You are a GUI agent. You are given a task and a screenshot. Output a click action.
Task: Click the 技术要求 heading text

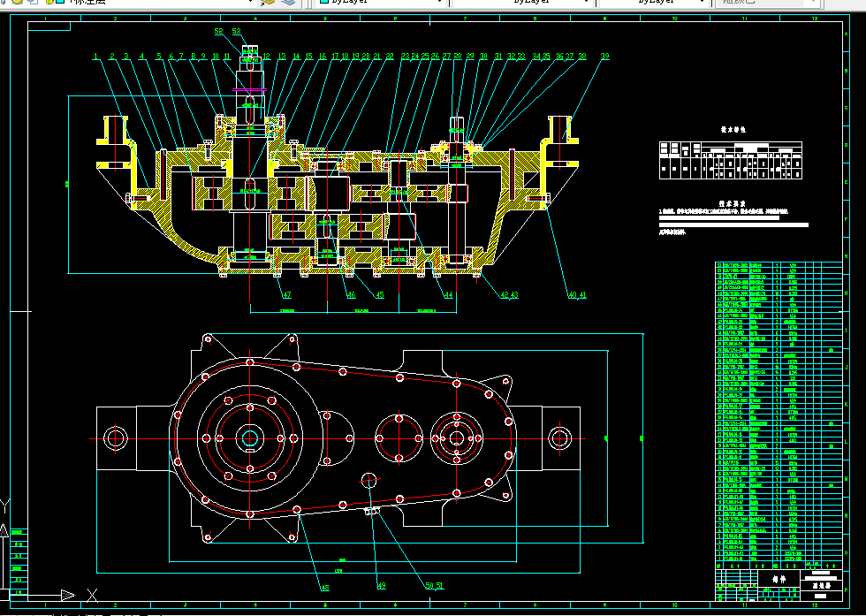[733, 204]
